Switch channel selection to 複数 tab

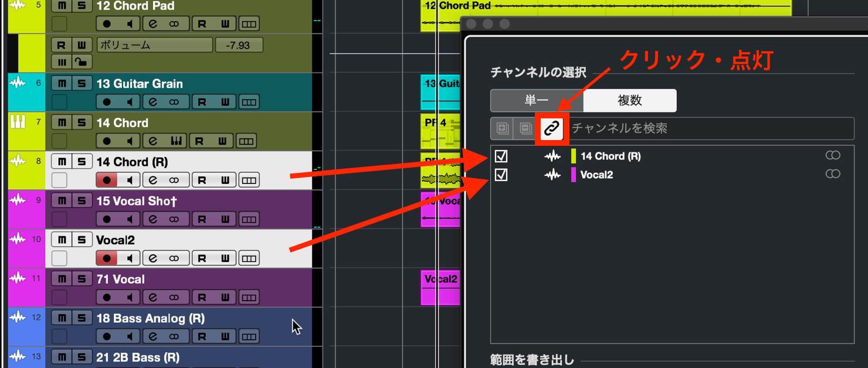coord(630,100)
